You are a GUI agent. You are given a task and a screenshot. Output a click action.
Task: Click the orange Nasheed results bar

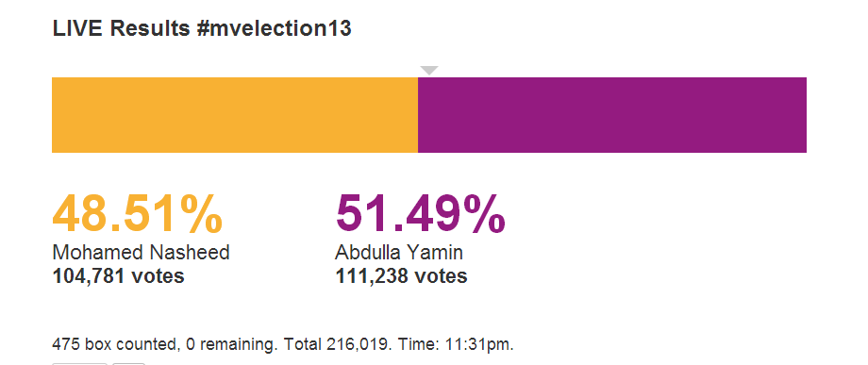pos(235,115)
